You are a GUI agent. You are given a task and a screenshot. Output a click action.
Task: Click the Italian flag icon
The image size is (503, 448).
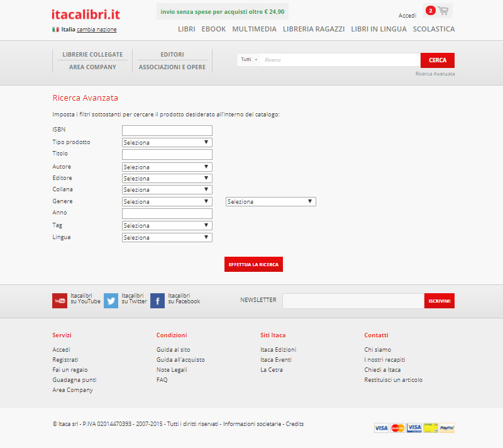coord(55,30)
